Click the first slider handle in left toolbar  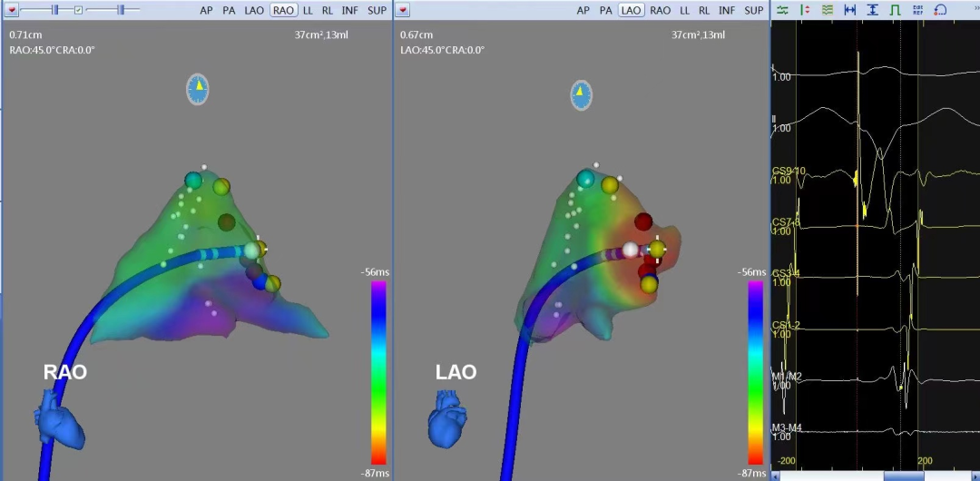(54, 10)
